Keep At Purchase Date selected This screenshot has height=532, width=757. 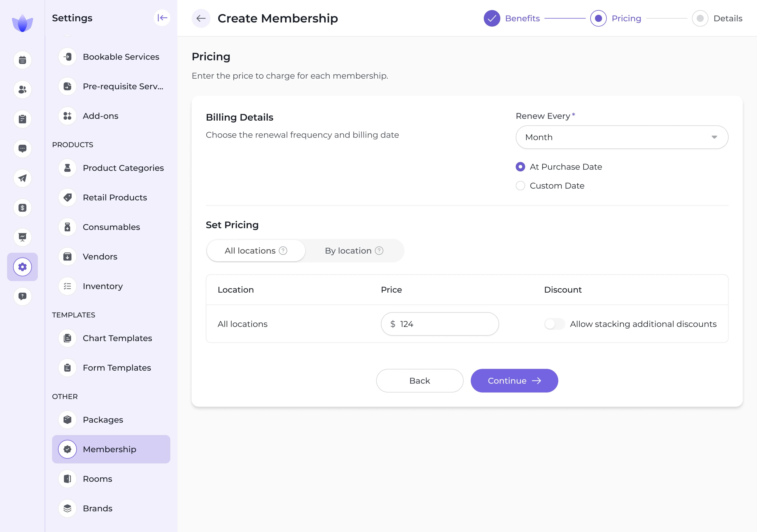[520, 167]
